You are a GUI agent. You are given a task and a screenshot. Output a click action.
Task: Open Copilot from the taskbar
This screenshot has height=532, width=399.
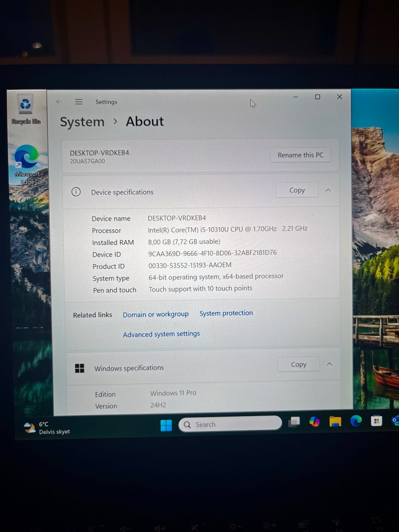[x=315, y=422]
